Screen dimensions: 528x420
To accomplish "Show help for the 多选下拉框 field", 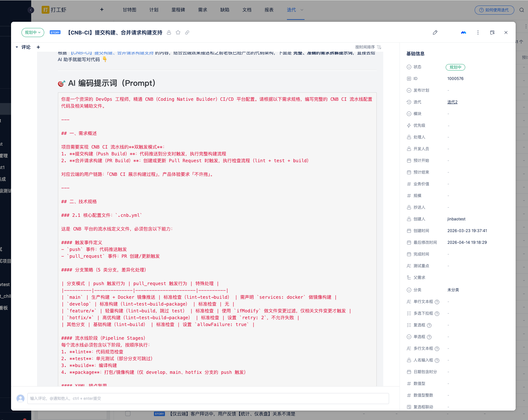I will click(x=437, y=314).
